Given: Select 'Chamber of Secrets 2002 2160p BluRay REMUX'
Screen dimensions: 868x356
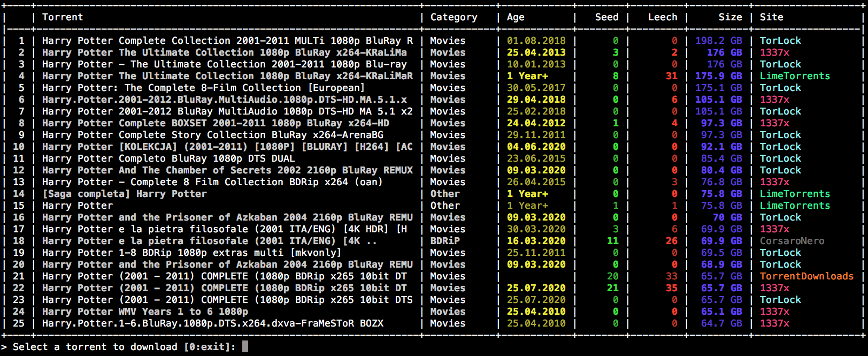Looking at the screenshot, I should tap(227, 170).
